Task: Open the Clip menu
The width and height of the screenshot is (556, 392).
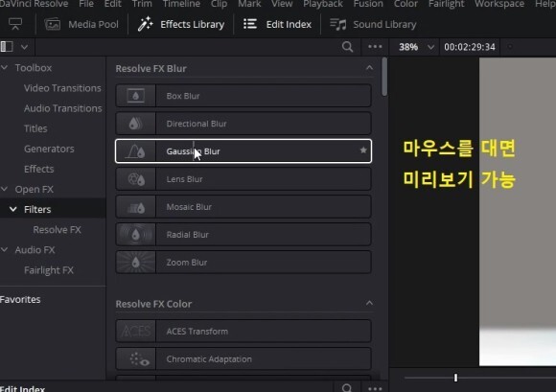Action: tap(220, 4)
